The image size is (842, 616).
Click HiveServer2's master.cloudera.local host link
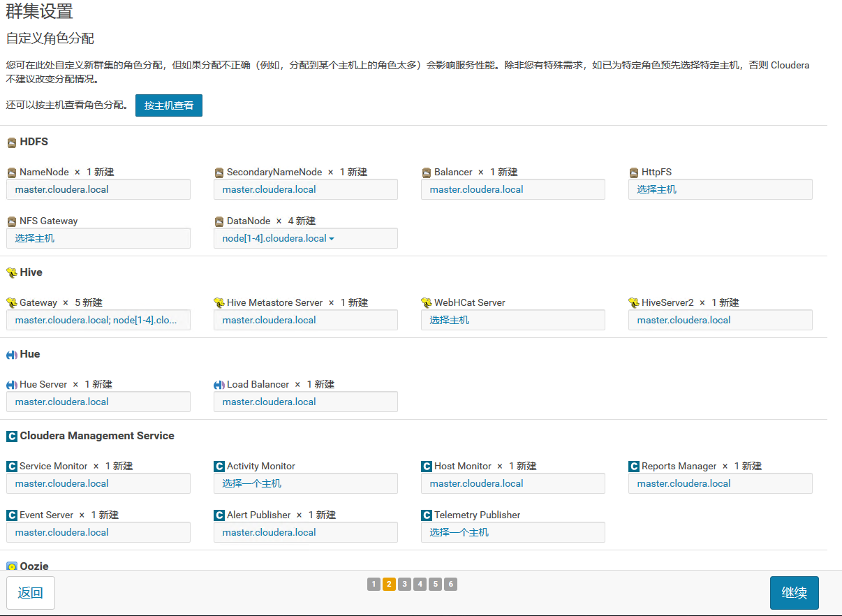(684, 320)
